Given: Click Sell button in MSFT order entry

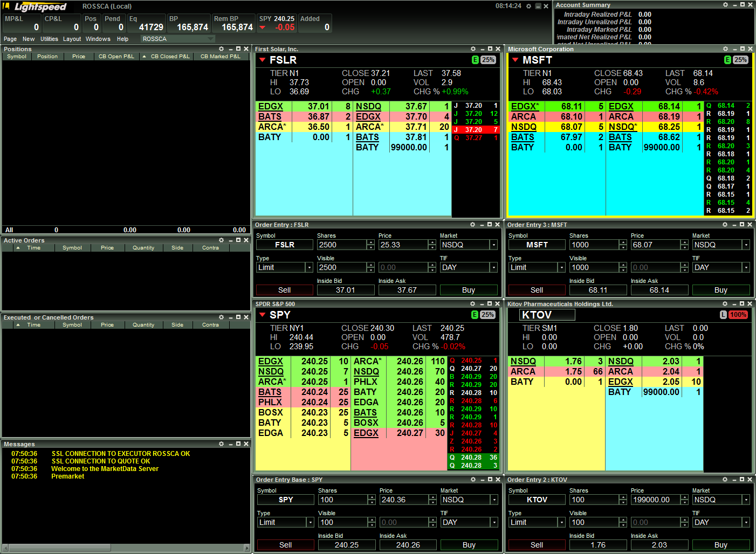Looking at the screenshot, I should tap(537, 290).
